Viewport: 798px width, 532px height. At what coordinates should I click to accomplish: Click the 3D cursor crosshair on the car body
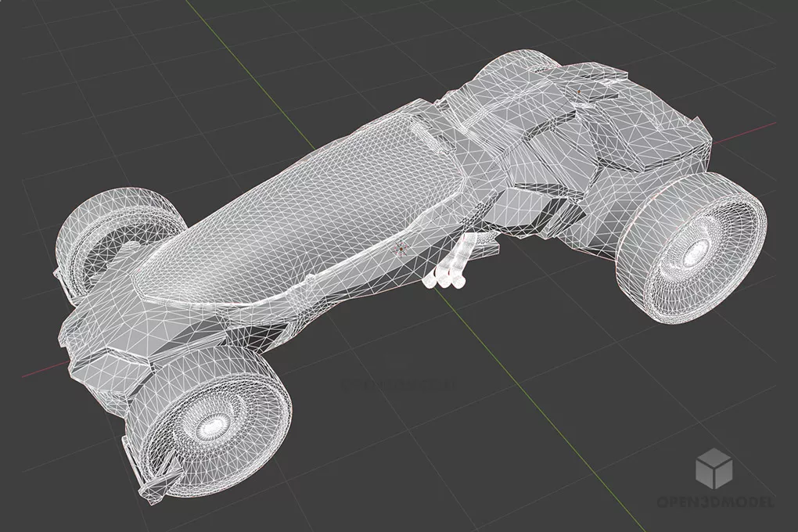(401, 249)
